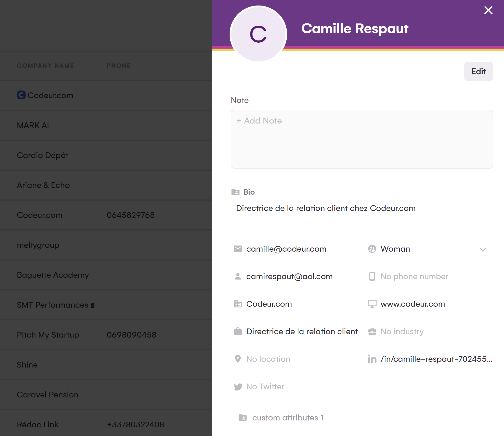This screenshot has height=436, width=504.
Task: Click the briefcase icon beside Directrice de la relation client
Action: point(238,331)
